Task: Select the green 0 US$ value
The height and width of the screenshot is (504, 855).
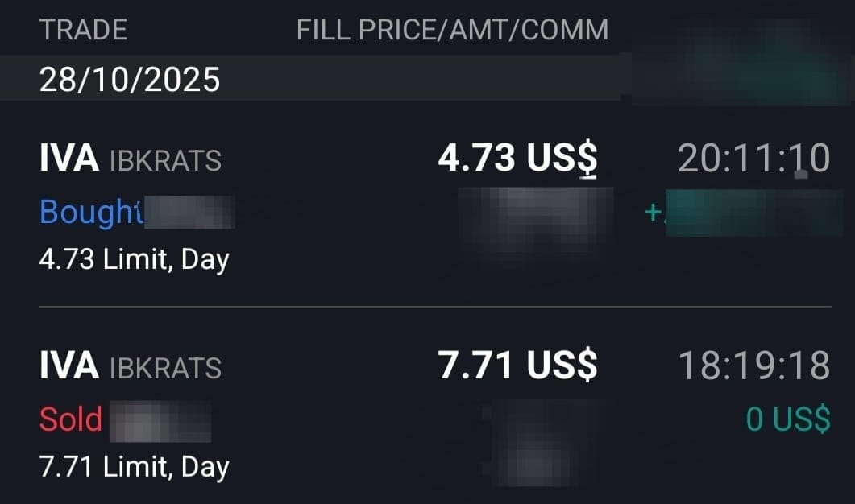Action: tap(787, 419)
